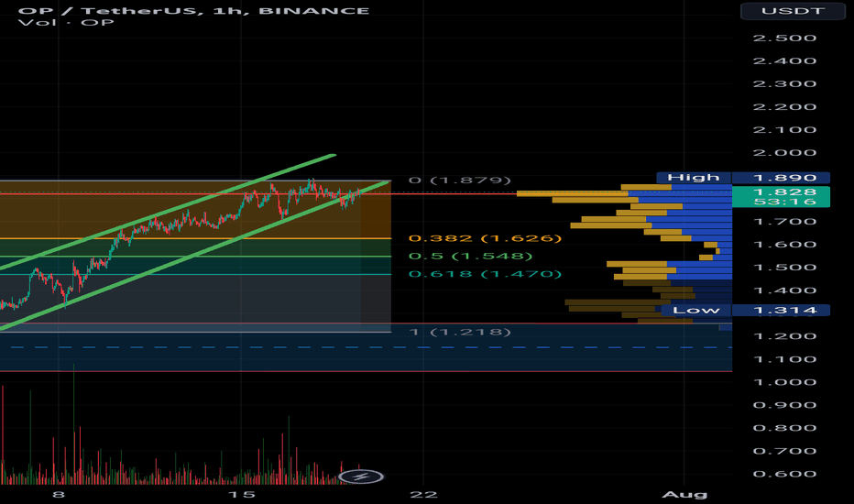This screenshot has width=854, height=504.
Task: Click the Aug label on time axis
Action: [684, 494]
